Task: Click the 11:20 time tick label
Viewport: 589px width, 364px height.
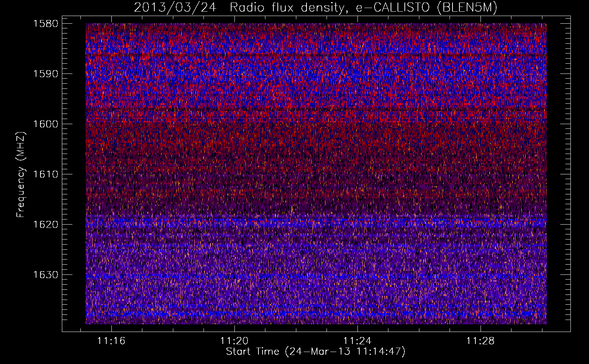Action: [x=234, y=341]
